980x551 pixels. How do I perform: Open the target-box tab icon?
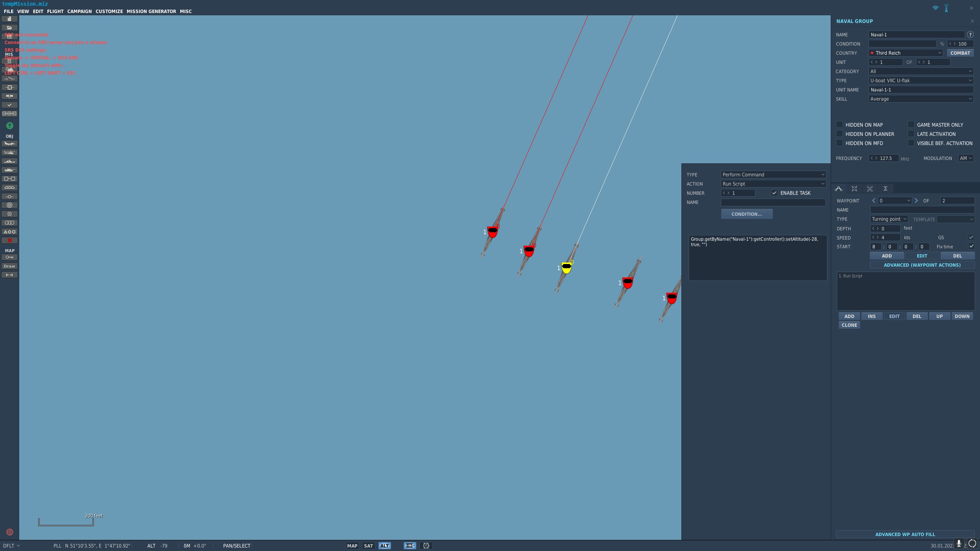854,189
